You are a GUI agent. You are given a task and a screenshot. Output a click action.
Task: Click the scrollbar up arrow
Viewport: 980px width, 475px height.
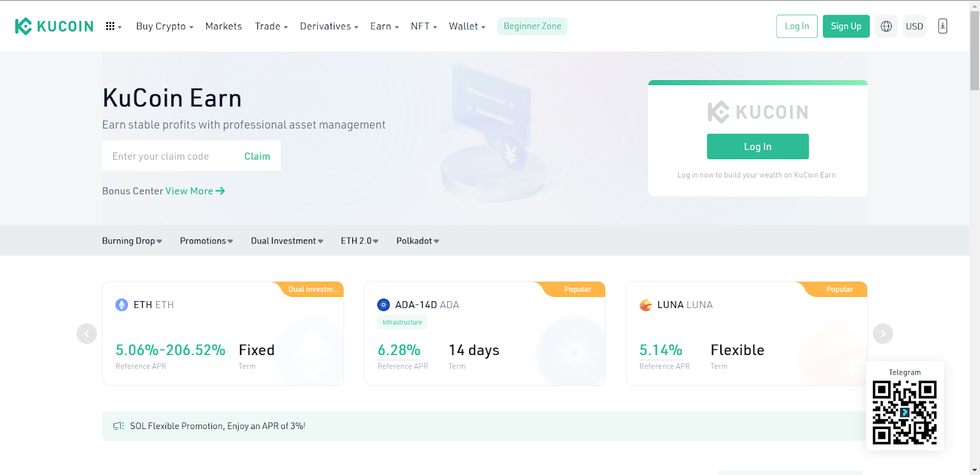click(974, 6)
